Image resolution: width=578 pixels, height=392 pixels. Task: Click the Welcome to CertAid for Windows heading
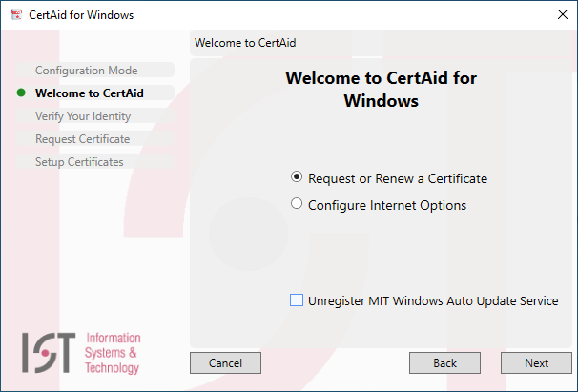(382, 90)
